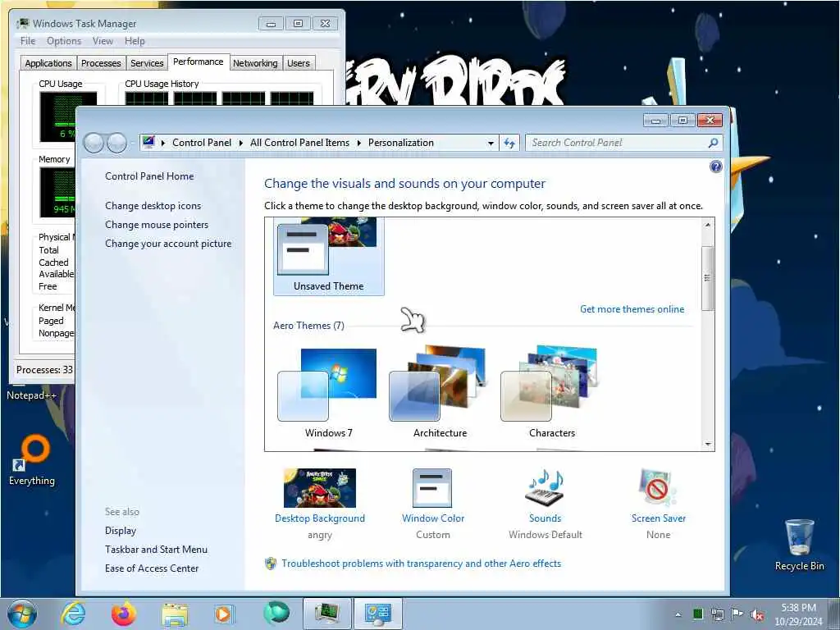Click the blue help question mark icon
This screenshot has width=840, height=630.
715,167
